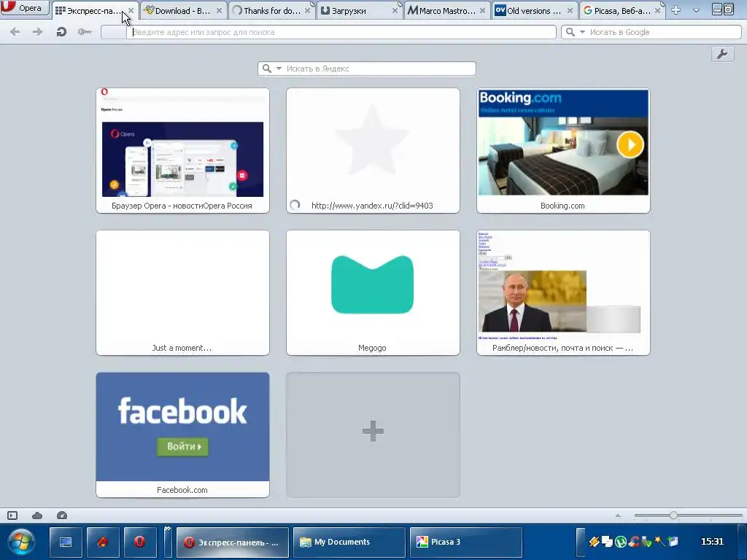This screenshot has width=747, height=560.
Task: Open the magic wand tray icon
Action: (x=659, y=542)
